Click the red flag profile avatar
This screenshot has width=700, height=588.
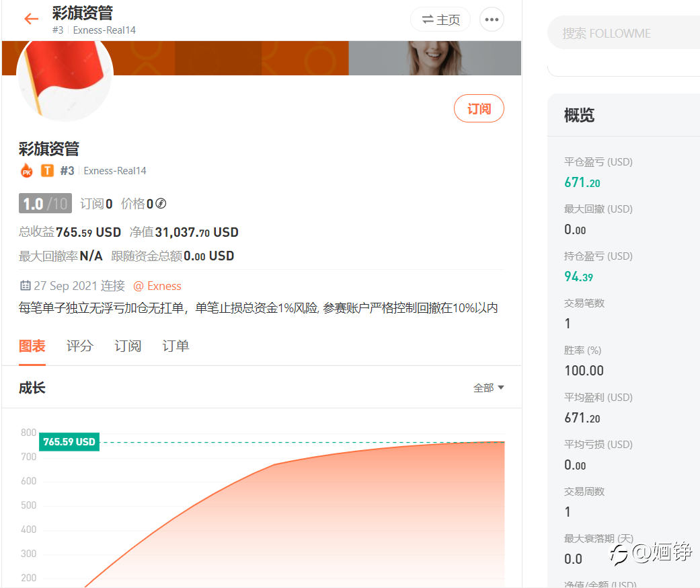click(x=65, y=74)
